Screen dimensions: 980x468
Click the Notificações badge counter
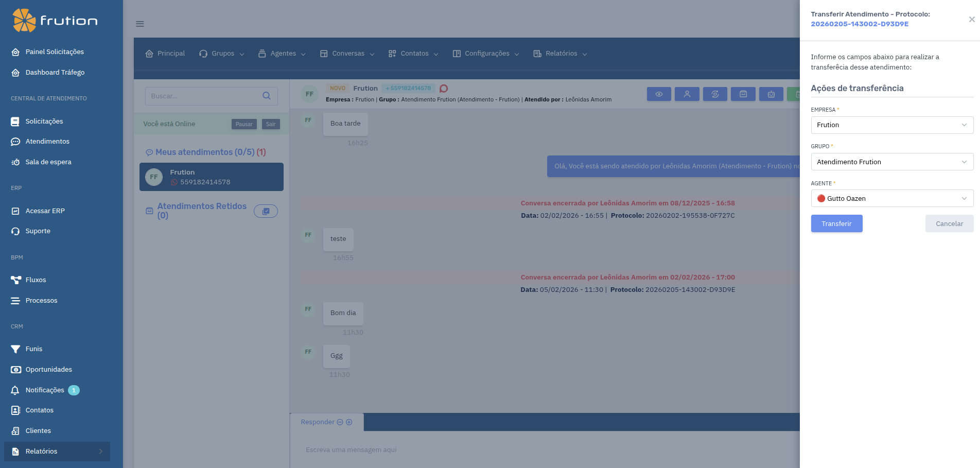[x=74, y=390]
